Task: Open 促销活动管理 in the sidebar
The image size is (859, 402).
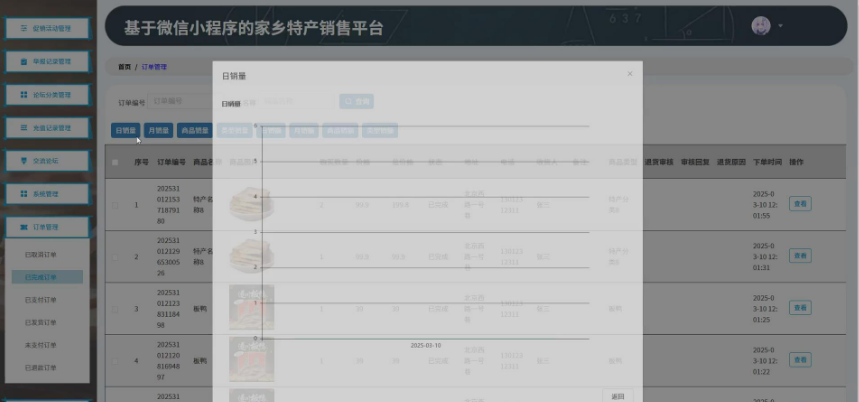Action: [47, 28]
